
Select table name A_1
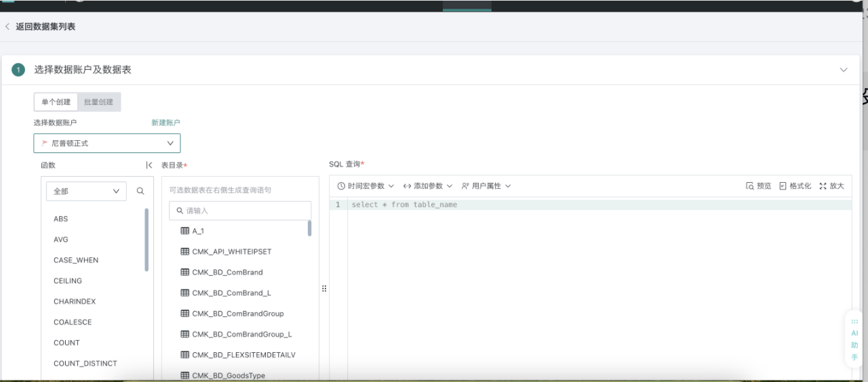tap(198, 231)
